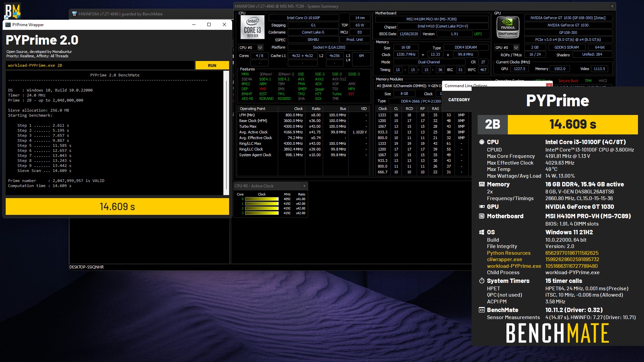
Task: Click the Ring/LLC Max row
Action: 303,143
